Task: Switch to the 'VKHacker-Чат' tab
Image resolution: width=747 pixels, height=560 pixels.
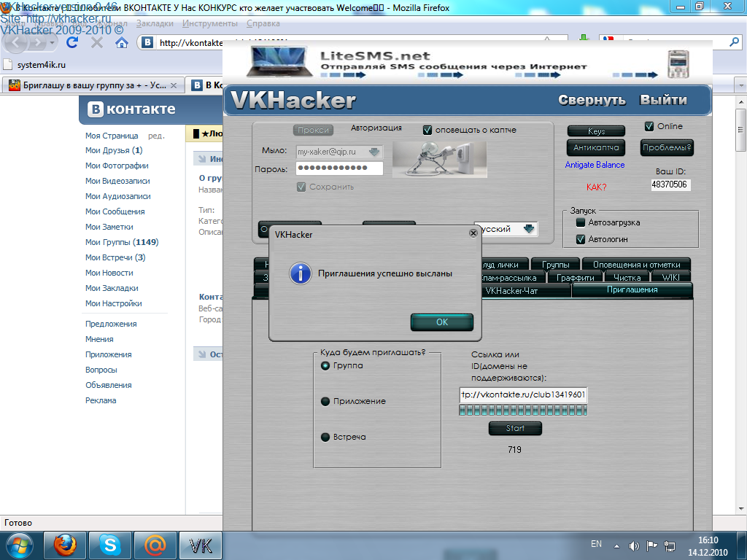Action: (511, 290)
